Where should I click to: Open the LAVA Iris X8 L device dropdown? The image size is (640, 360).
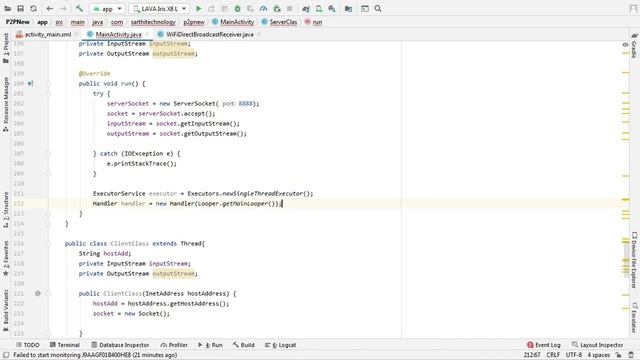coord(159,9)
